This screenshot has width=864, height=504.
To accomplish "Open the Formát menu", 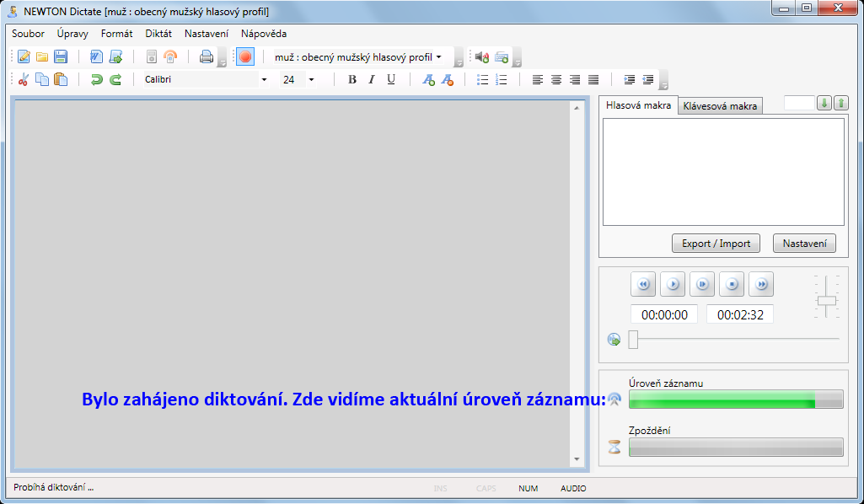I will pyautogui.click(x=117, y=34).
